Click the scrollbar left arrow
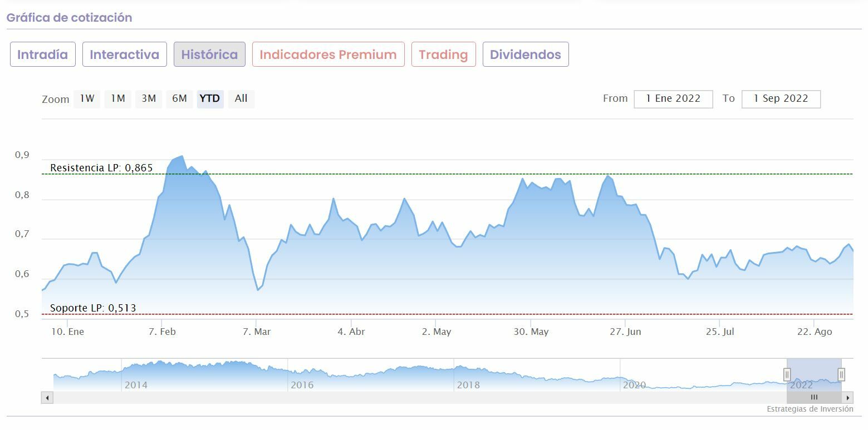This screenshot has width=868, height=430. click(x=47, y=398)
